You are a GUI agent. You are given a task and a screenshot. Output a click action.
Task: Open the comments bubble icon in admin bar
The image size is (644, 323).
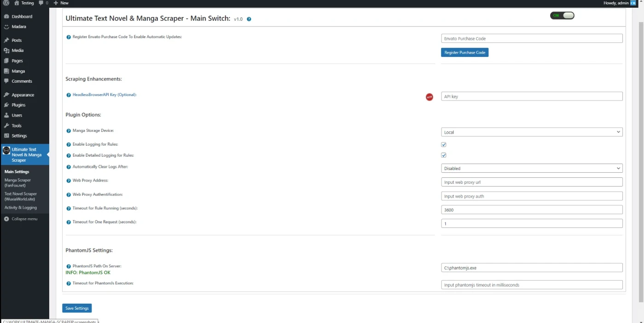(x=41, y=3)
